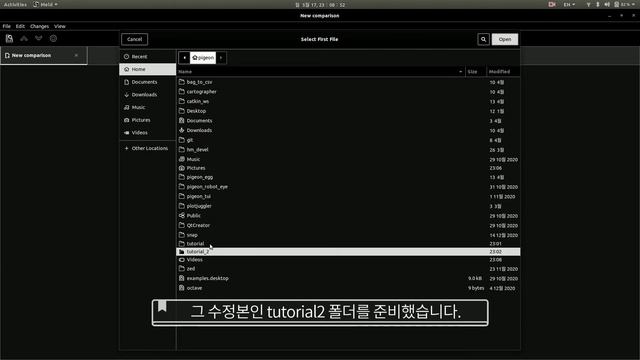Select the Music folder in file list
Viewport: 640px width, 360px height.
349,159
